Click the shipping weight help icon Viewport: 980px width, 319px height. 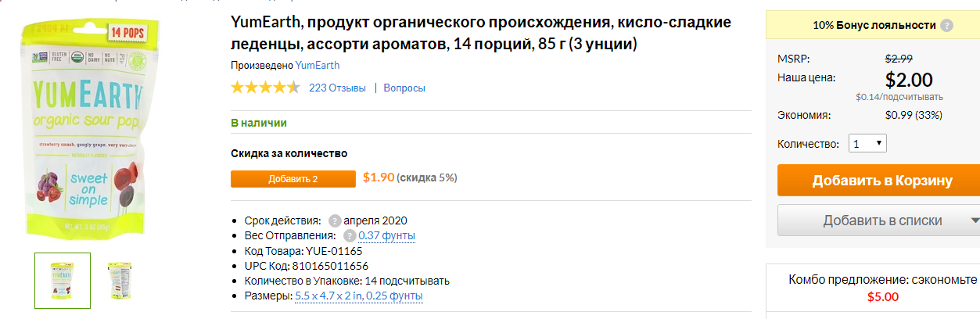click(x=350, y=235)
